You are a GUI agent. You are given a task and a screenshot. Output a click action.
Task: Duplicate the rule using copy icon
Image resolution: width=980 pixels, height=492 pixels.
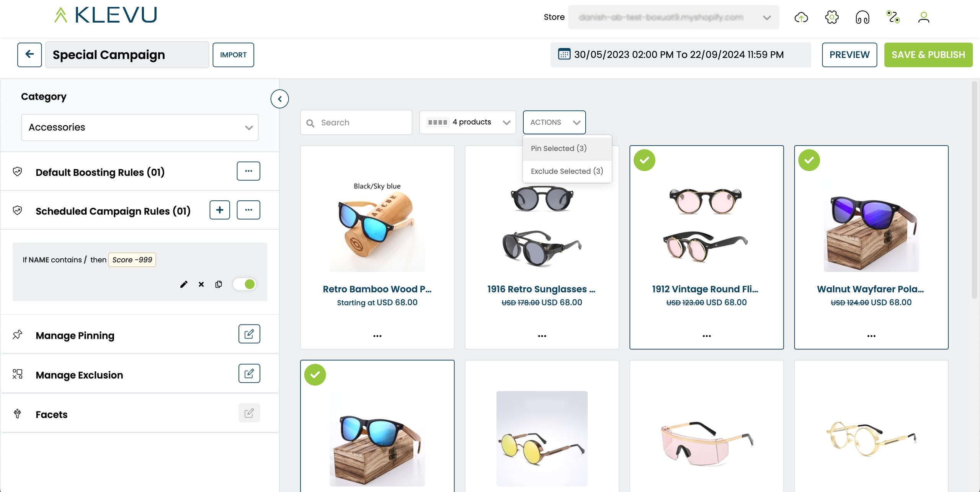[219, 284]
